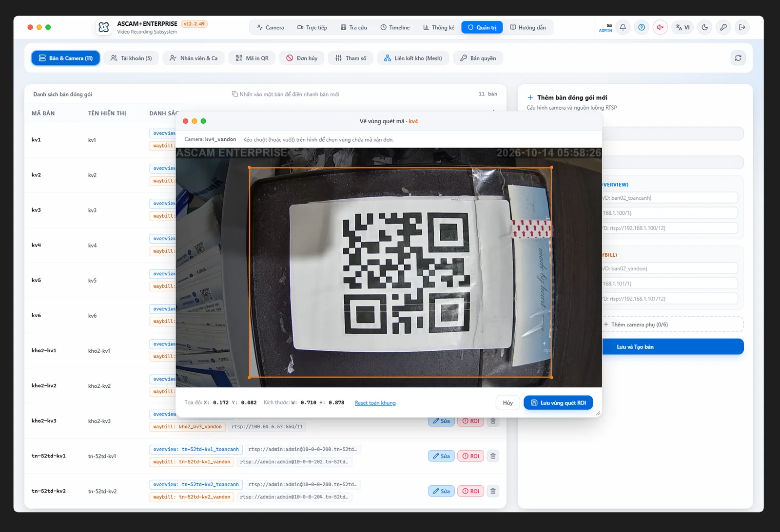This screenshot has height=532, width=780.
Task: Save with Lưu vùng quét ROI button
Action: [558, 403]
